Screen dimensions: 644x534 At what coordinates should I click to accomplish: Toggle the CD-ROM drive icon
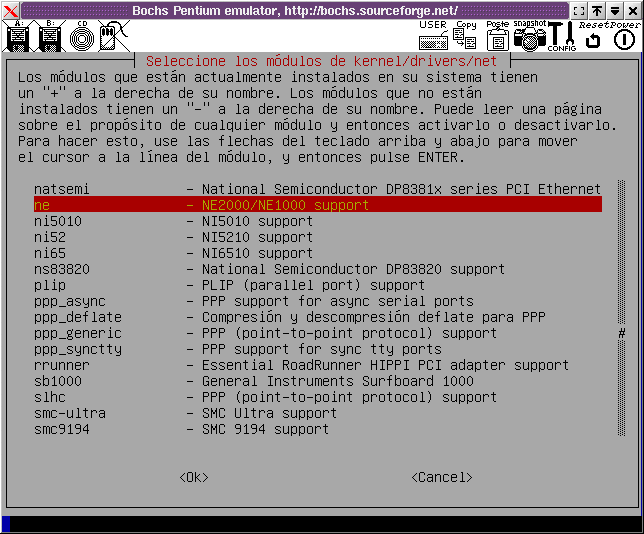pos(81,38)
